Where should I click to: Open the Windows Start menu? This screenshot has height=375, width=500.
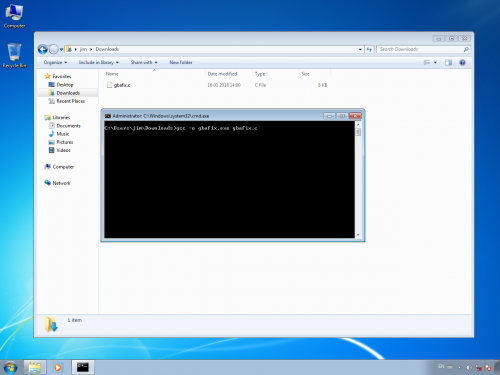10,367
